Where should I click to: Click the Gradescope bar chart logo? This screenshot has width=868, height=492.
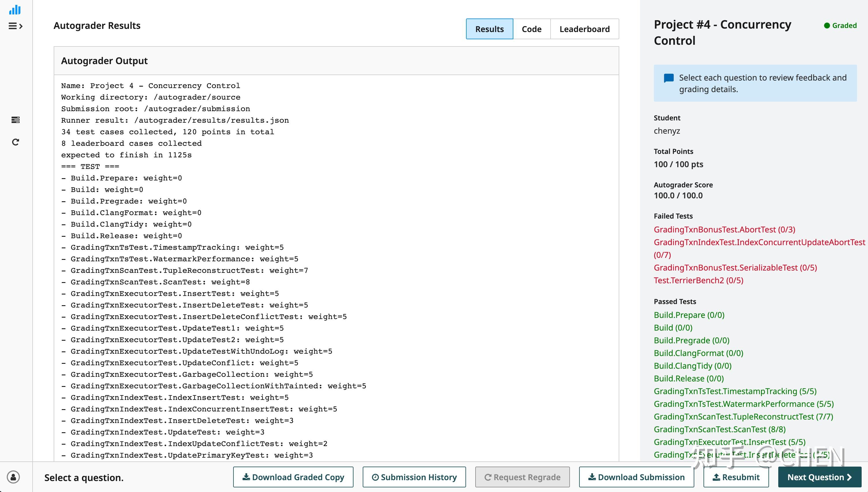[x=15, y=10]
